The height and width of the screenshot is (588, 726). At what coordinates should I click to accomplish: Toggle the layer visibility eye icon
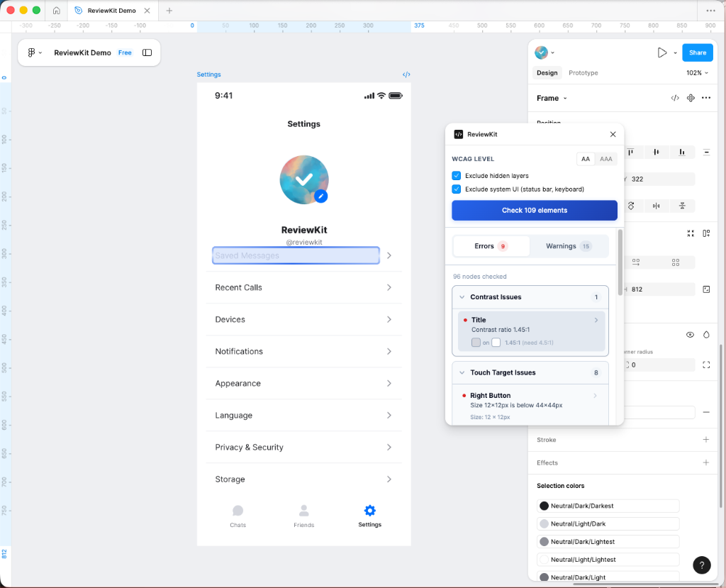(x=690, y=334)
